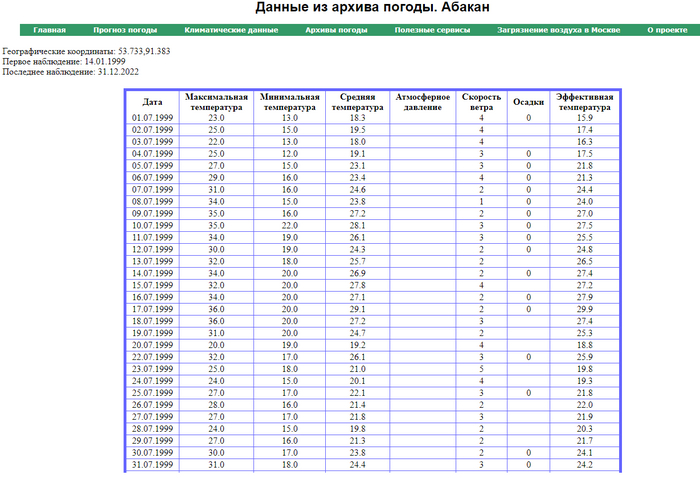Screen dimensions: 700x479
Task: Select the date cell 03.07.1999
Action: [152, 142]
